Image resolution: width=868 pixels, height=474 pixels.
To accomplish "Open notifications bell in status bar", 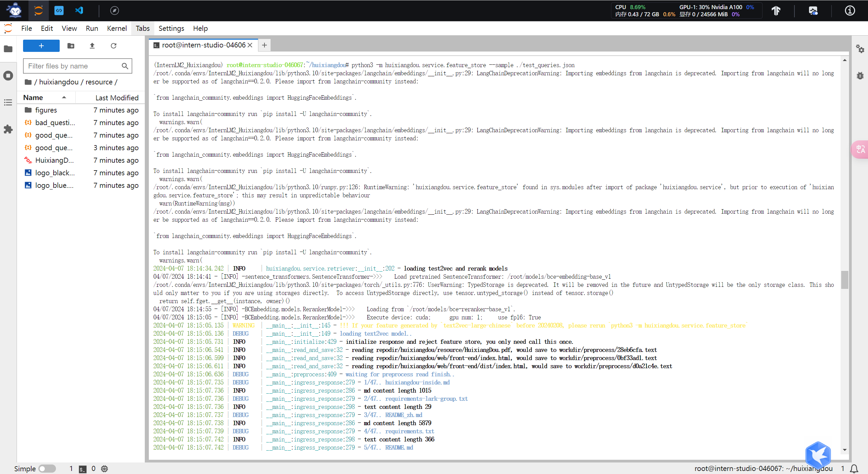I will 854,469.
